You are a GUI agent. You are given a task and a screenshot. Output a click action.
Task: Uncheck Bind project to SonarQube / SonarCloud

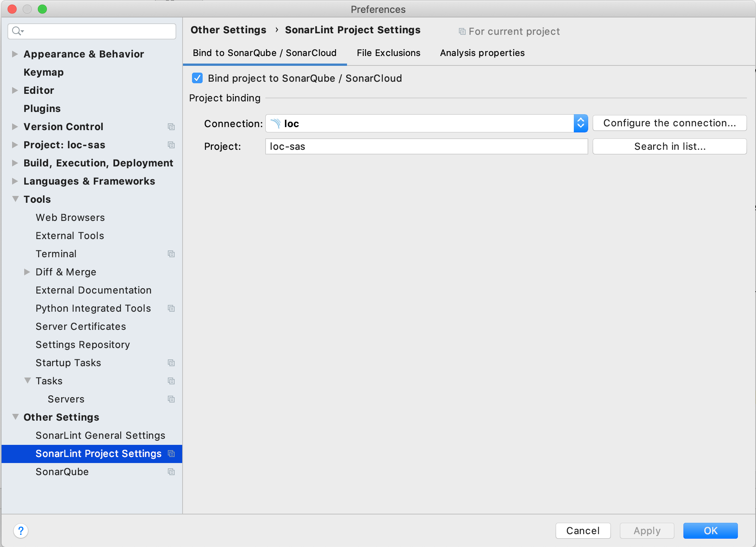pos(197,78)
